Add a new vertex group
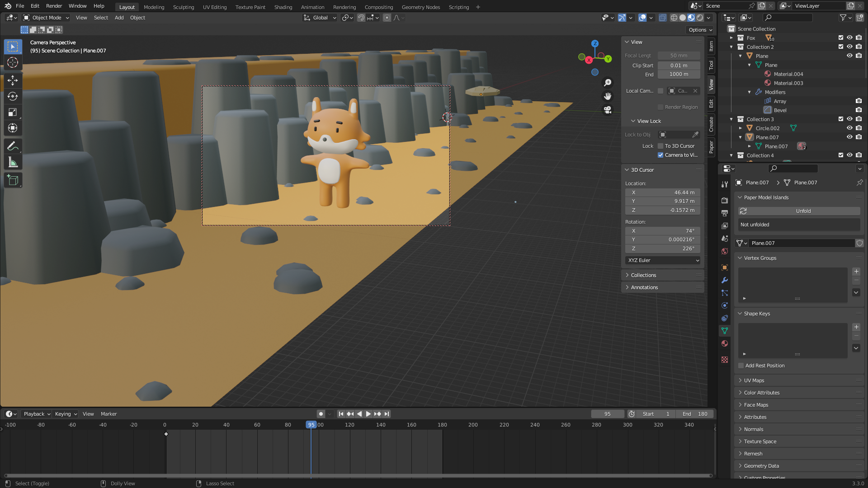This screenshot has height=488, width=868. click(856, 272)
